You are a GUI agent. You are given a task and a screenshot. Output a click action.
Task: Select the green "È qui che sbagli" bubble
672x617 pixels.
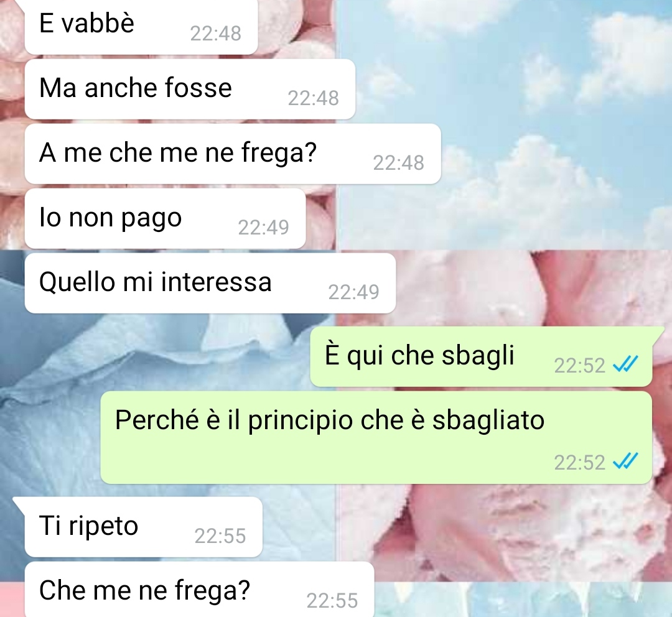click(x=481, y=356)
